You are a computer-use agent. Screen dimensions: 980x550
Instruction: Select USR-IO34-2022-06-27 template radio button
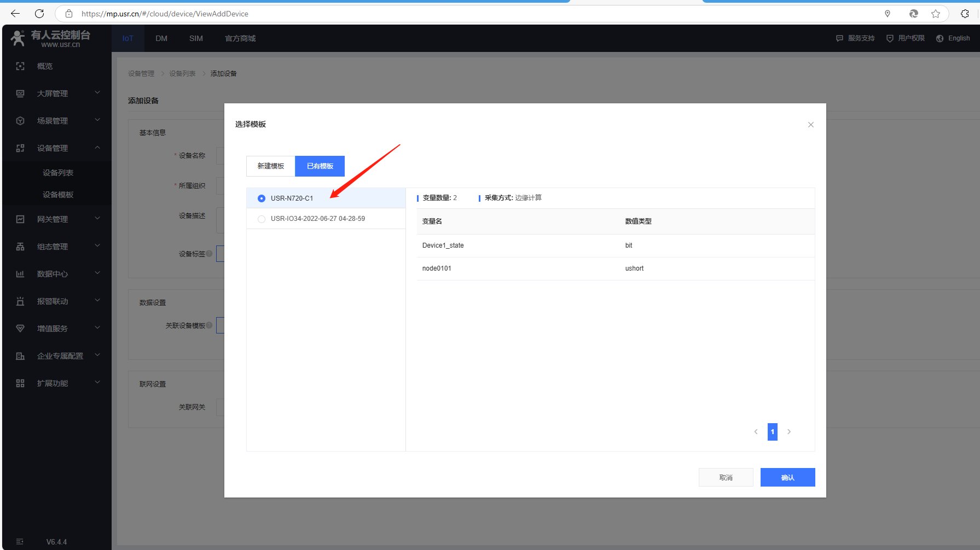tap(262, 219)
